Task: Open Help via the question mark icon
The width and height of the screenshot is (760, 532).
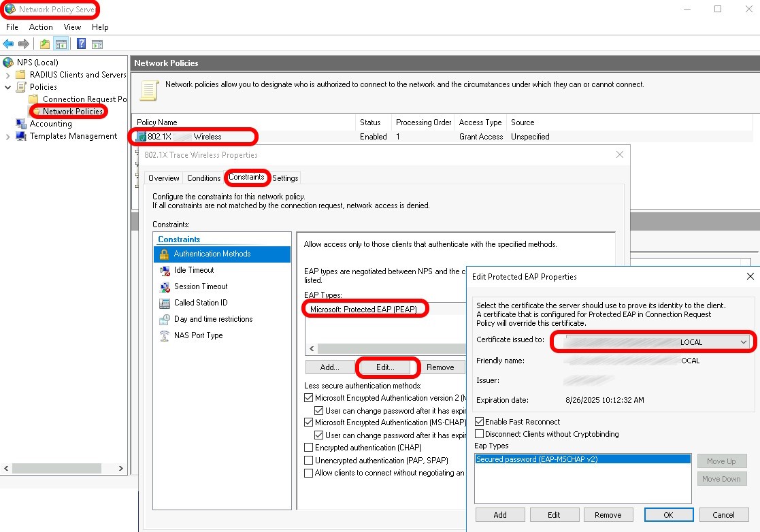Action: coord(81,44)
